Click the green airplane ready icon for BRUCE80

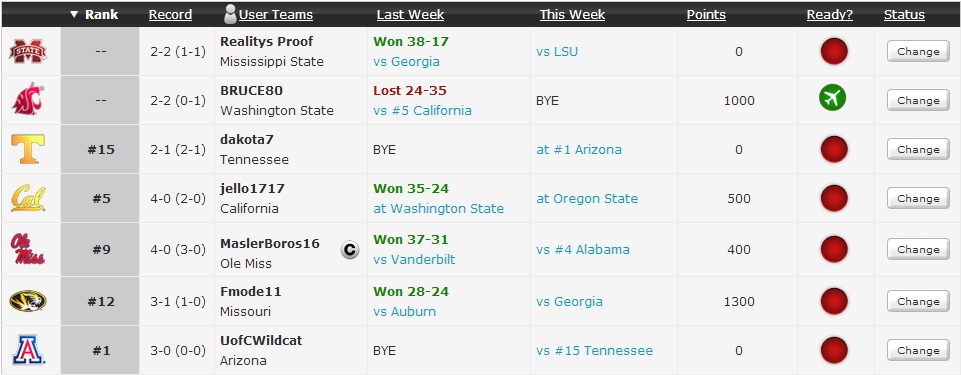832,98
